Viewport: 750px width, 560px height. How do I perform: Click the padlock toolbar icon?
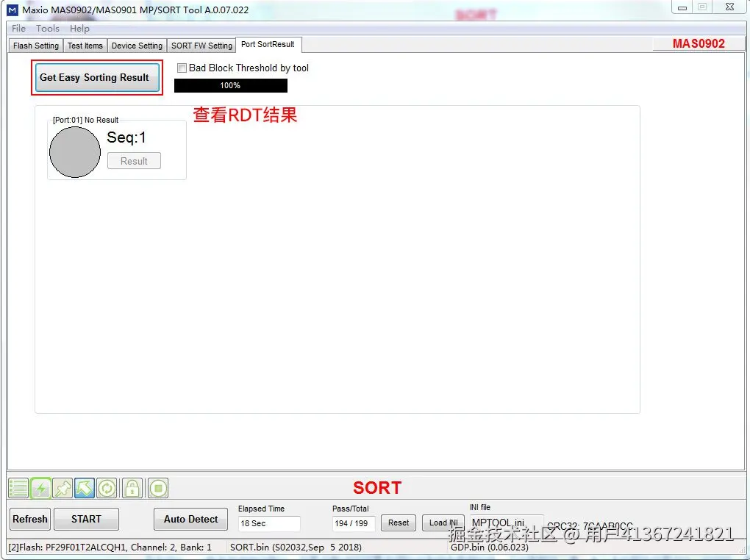(132, 488)
